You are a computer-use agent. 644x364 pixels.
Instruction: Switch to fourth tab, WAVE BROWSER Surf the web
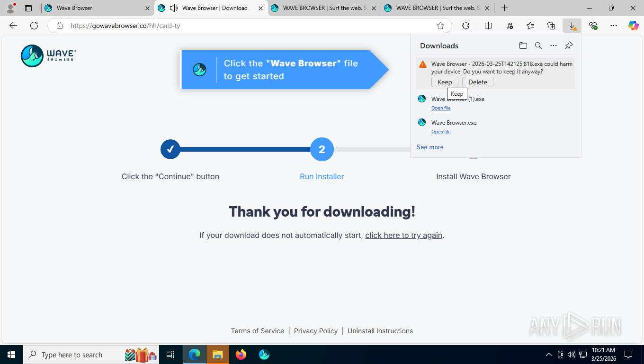click(438, 8)
